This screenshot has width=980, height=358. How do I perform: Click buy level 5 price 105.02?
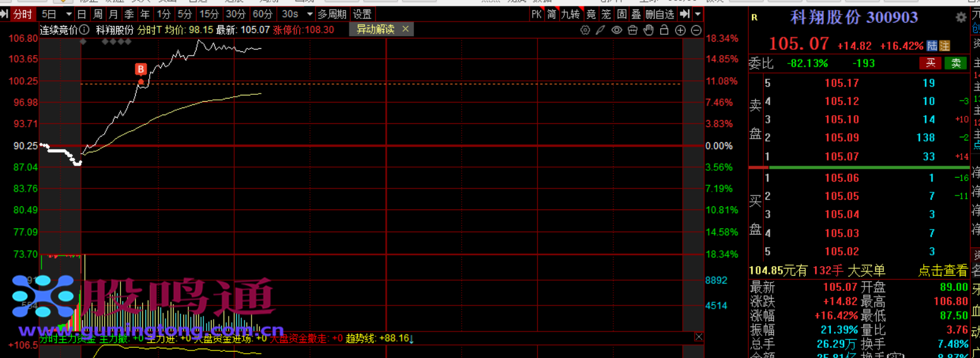pos(842,252)
